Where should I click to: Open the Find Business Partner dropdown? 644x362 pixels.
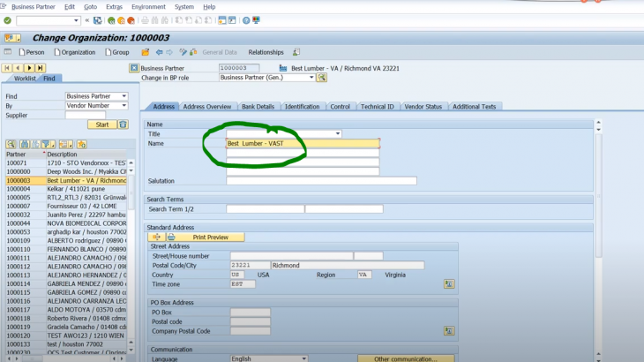pyautogui.click(x=124, y=96)
